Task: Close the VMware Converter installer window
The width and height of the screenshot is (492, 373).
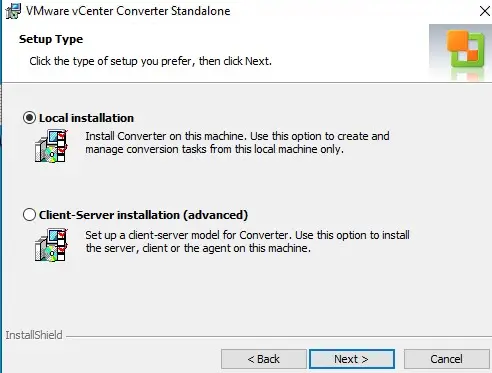Action: [x=484, y=11]
